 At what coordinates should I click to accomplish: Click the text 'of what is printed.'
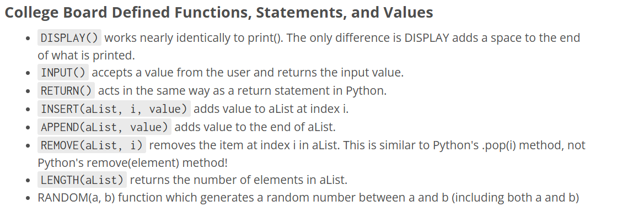pyautogui.click(x=86, y=55)
